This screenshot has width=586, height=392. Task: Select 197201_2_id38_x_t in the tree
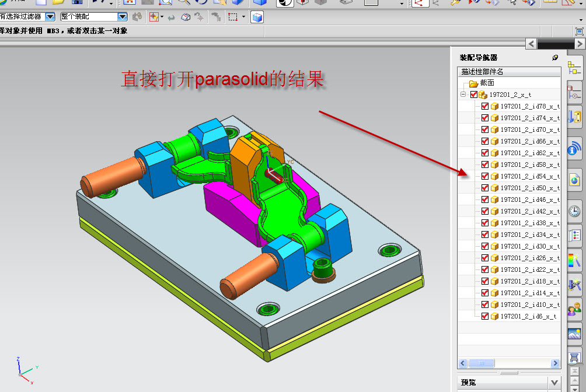click(x=530, y=223)
